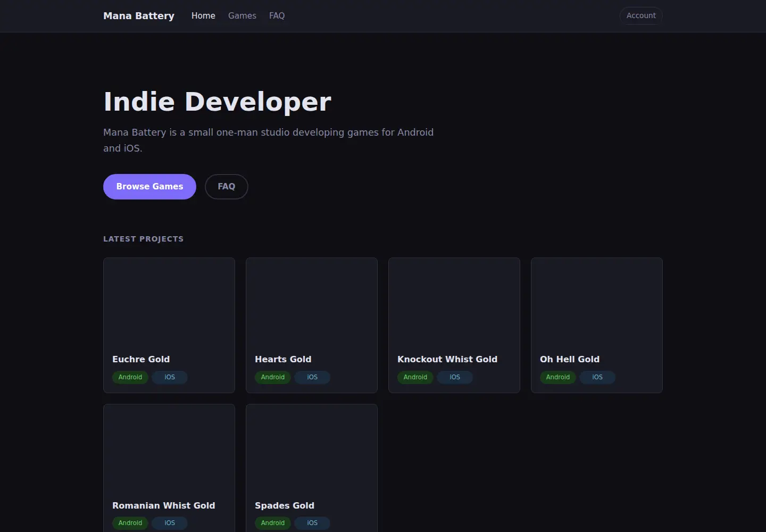Click the outlined FAQ button below hero text

[226, 187]
